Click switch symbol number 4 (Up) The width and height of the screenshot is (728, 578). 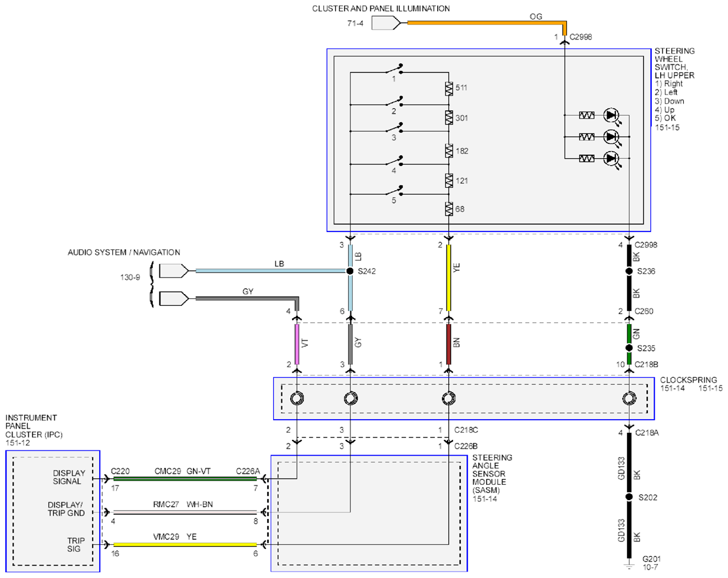coord(395,161)
